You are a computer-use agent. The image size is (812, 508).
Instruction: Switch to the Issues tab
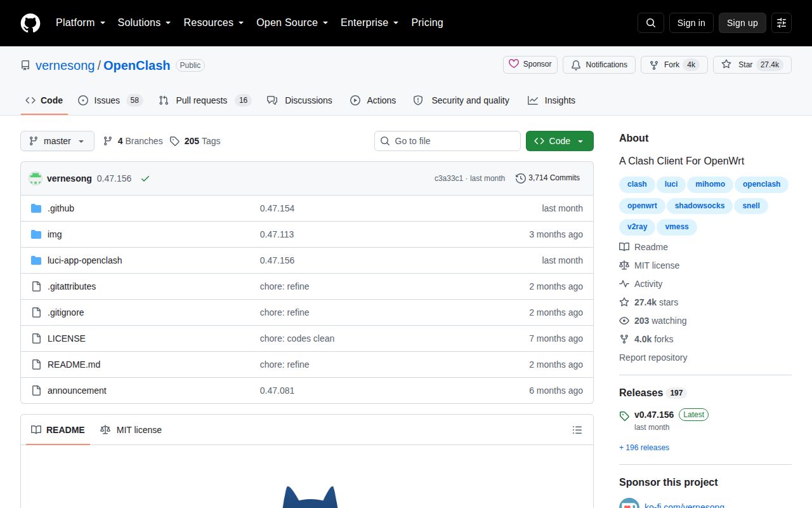[110, 100]
